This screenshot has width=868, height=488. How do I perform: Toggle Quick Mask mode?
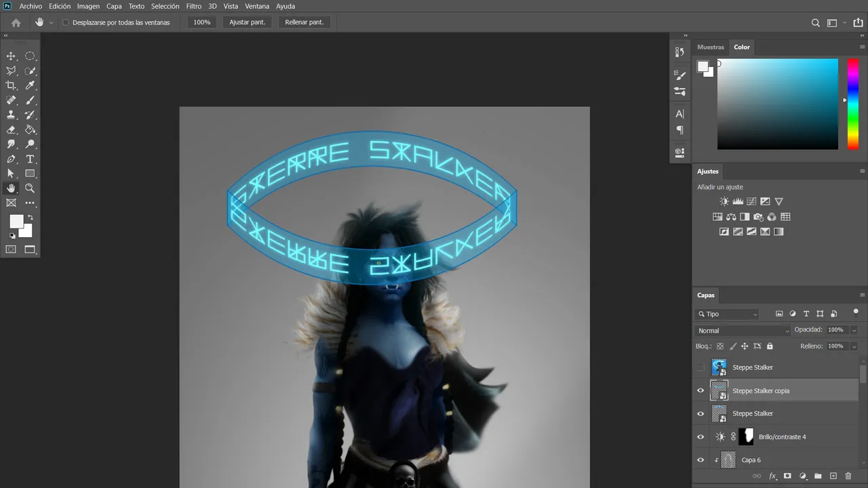click(11, 249)
